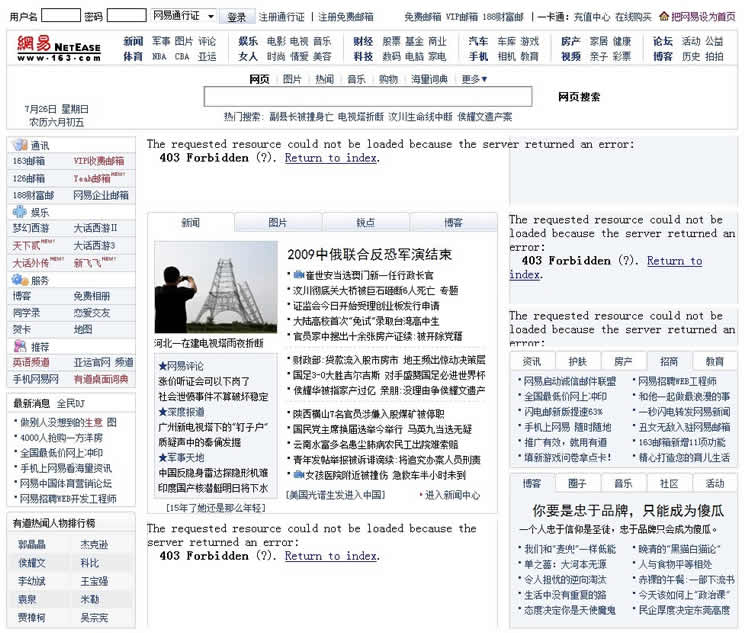Open headline 2009中俄联合反恐军演结束
Image resolution: width=744 pixels, height=633 pixels.
coord(370,254)
